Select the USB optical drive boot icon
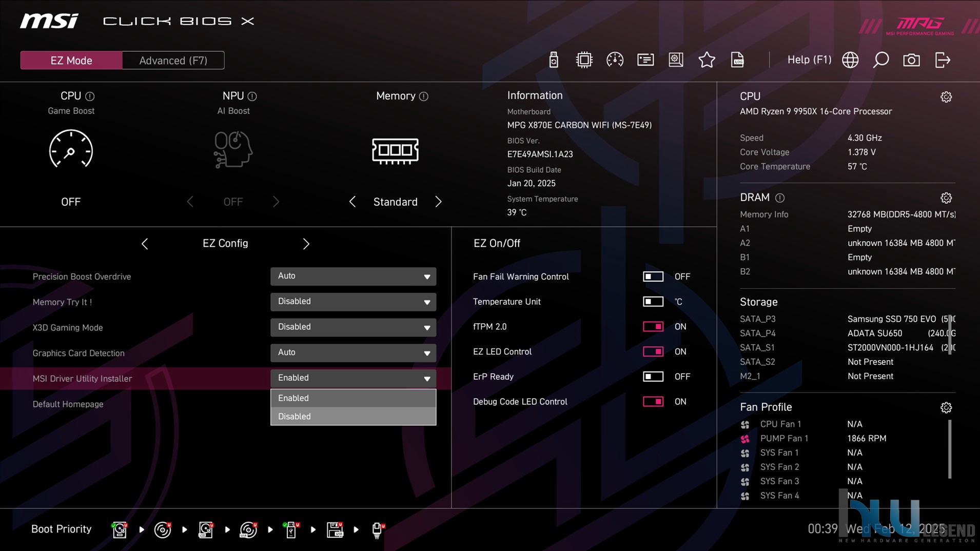The width and height of the screenshot is (980, 551). [x=249, y=529]
